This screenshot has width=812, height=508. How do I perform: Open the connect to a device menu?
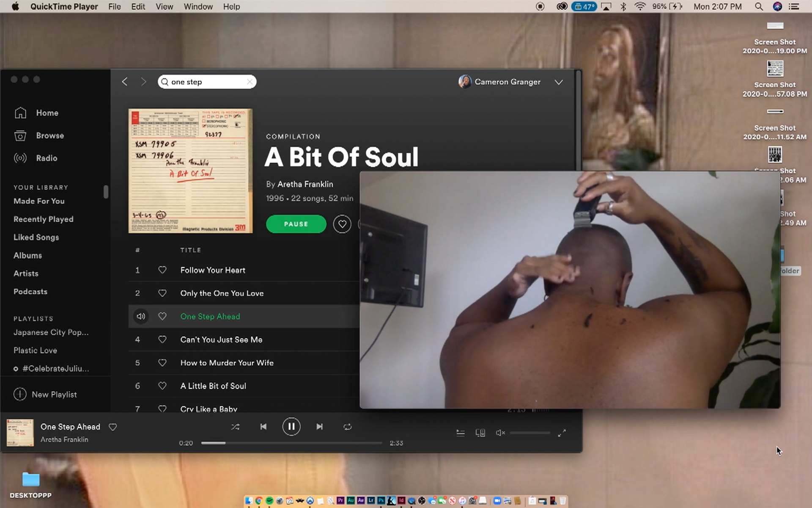point(480,433)
